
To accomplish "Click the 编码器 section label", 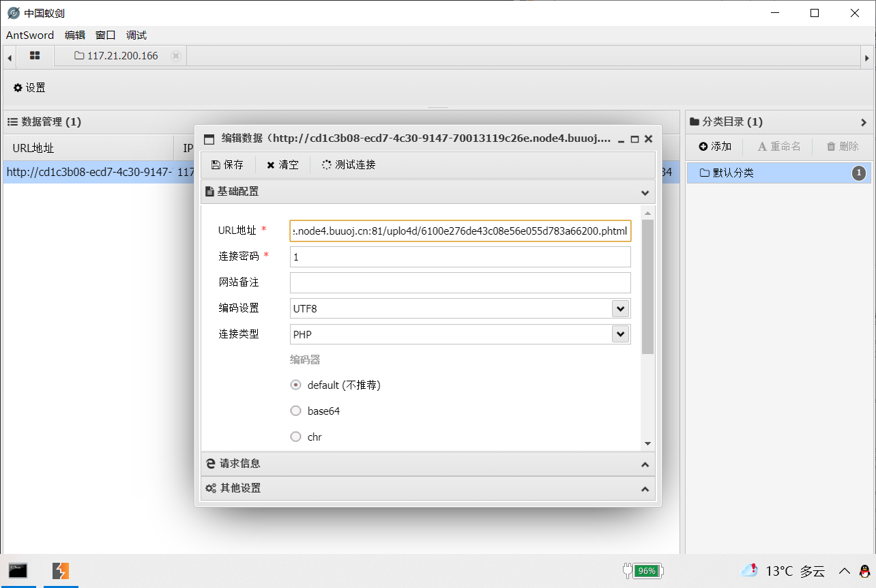I will (x=305, y=359).
